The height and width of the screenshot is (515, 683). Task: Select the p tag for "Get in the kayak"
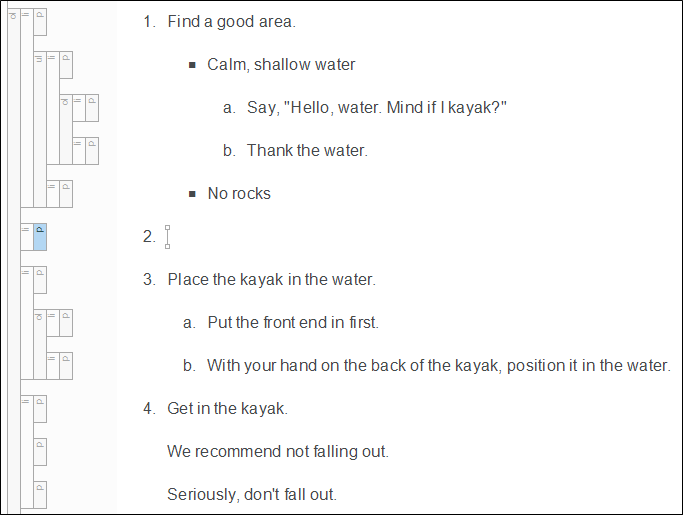coord(40,408)
